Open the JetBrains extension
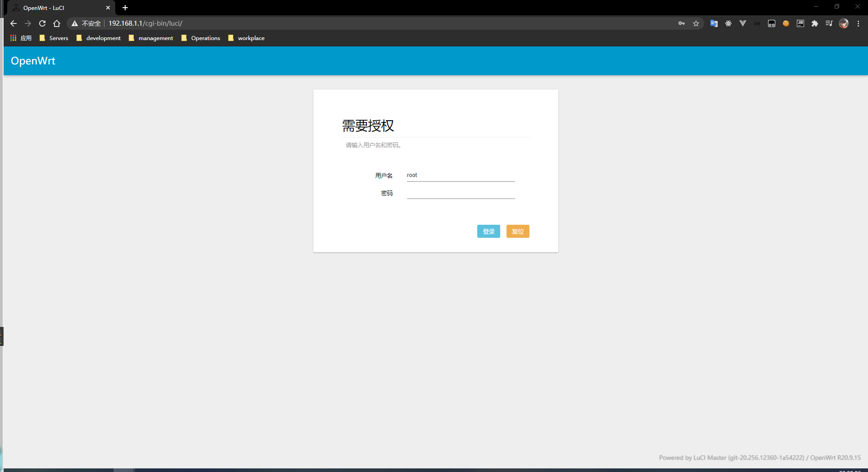 pyautogui.click(x=800, y=23)
